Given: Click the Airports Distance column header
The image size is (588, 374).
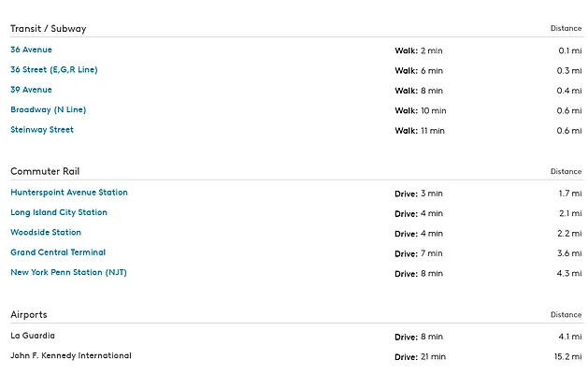Looking at the screenshot, I should point(566,315).
